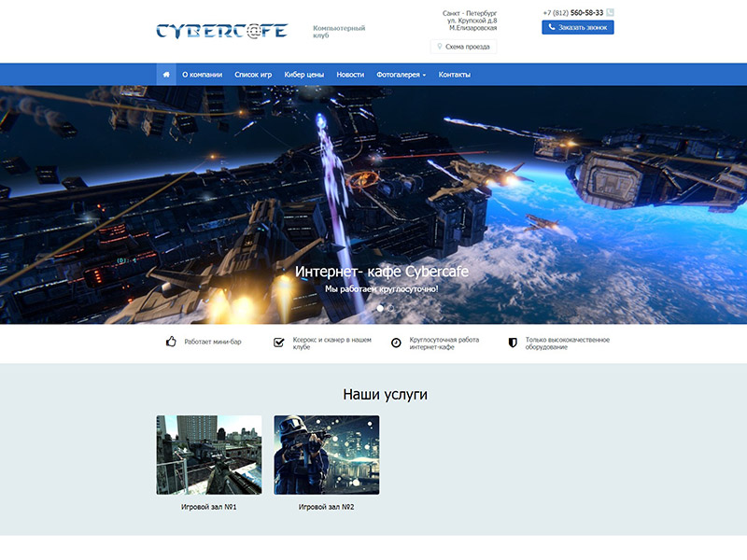Click the Работает мини-бар text
747x560 pixels.
pyautogui.click(x=213, y=342)
